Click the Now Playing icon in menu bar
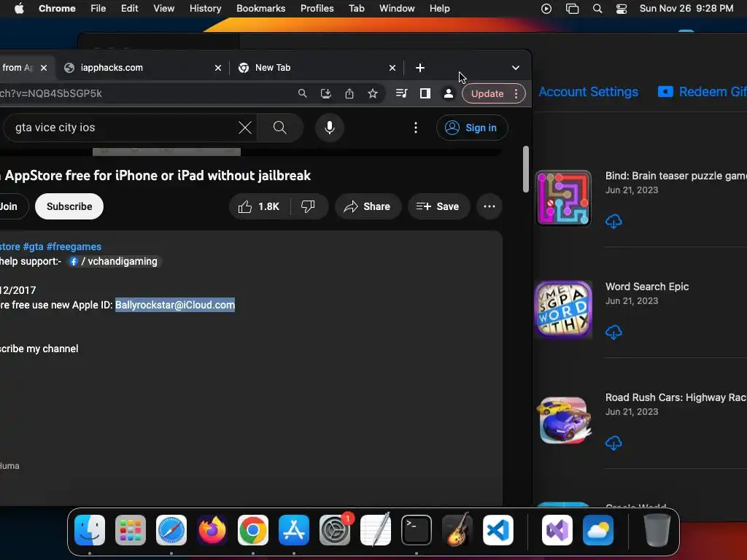The height and width of the screenshot is (560, 747). point(546,9)
